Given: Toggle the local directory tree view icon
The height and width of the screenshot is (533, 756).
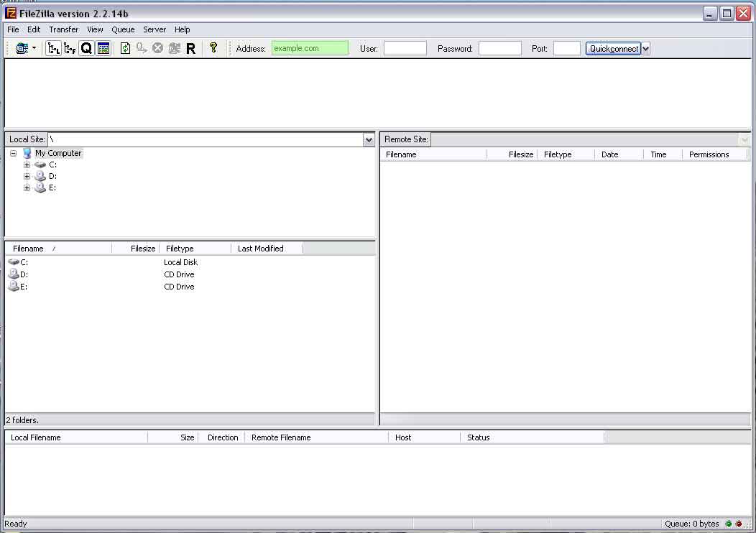Looking at the screenshot, I should pos(53,48).
